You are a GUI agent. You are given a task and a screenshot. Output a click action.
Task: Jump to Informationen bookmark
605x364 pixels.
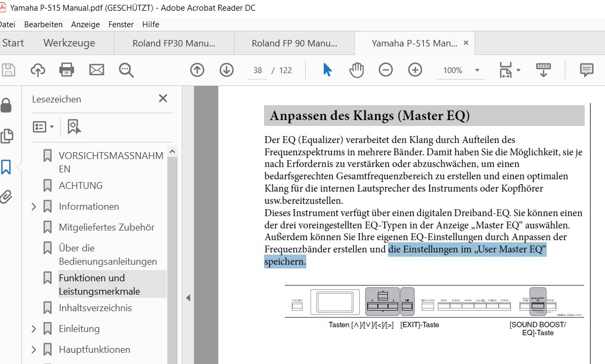pos(89,207)
